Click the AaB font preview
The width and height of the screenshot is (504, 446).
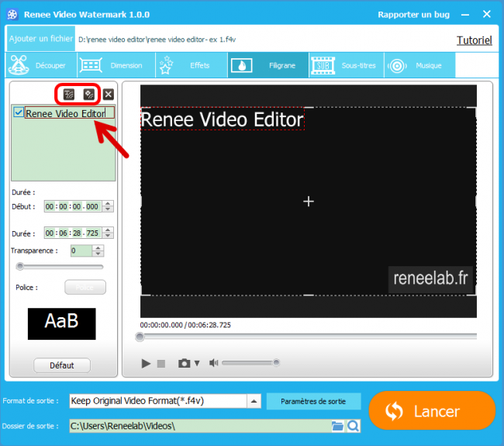[x=62, y=323]
